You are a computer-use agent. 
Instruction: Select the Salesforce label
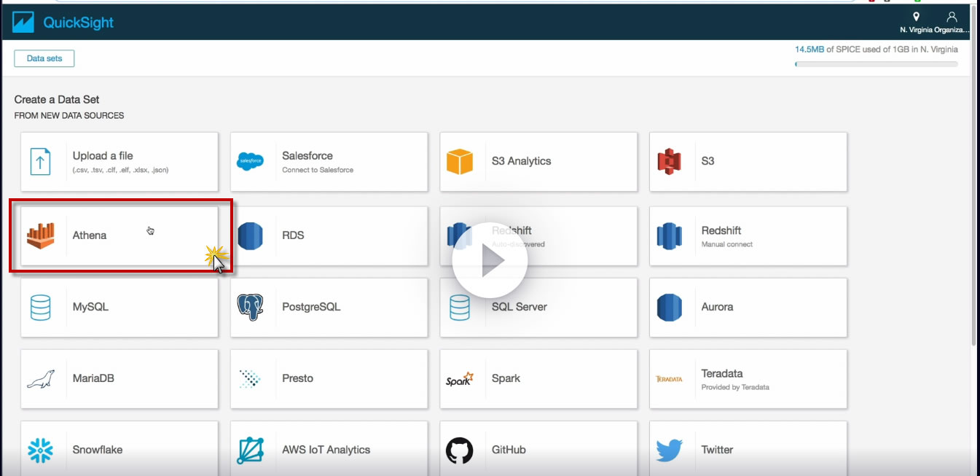(307, 155)
